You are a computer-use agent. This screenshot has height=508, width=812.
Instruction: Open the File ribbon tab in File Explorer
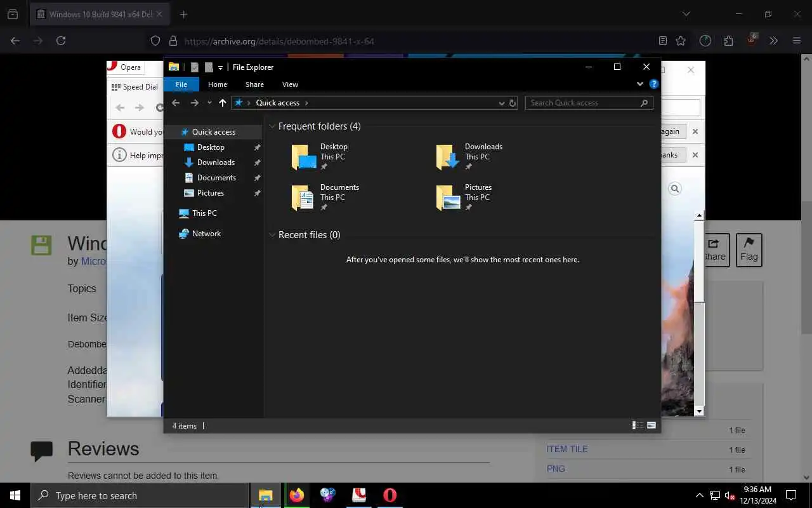tap(181, 84)
